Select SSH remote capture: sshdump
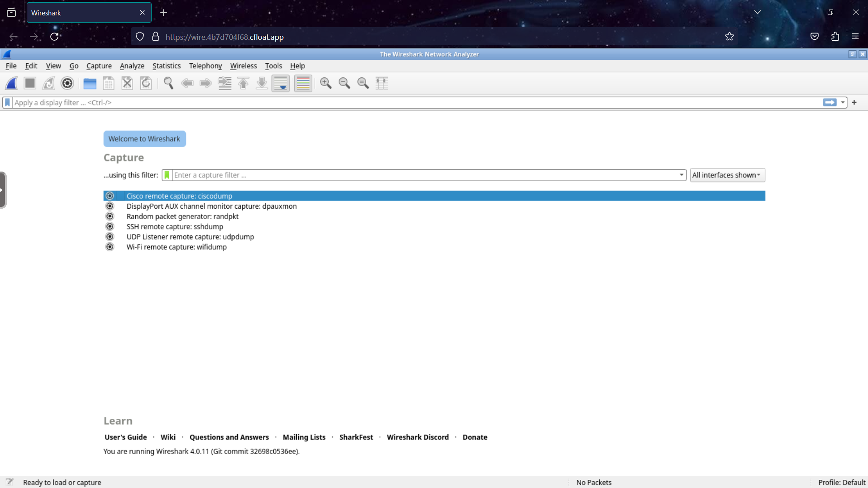This screenshot has width=868, height=488. tap(434, 227)
